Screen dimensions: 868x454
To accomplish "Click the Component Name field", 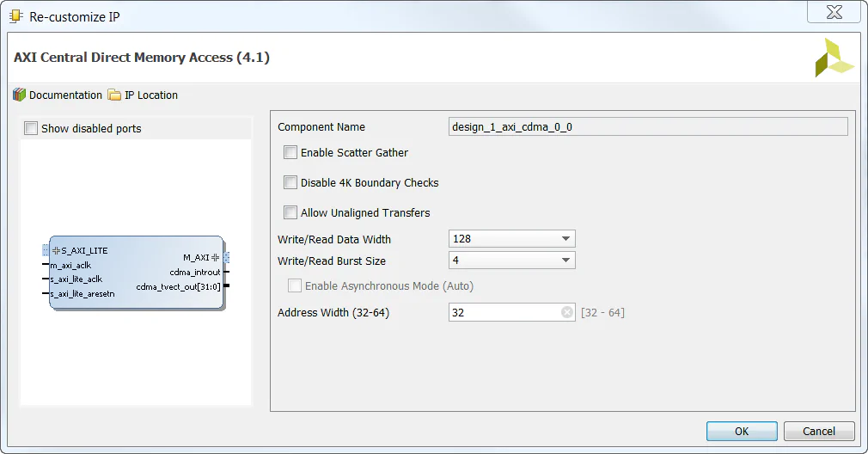I will tap(648, 126).
